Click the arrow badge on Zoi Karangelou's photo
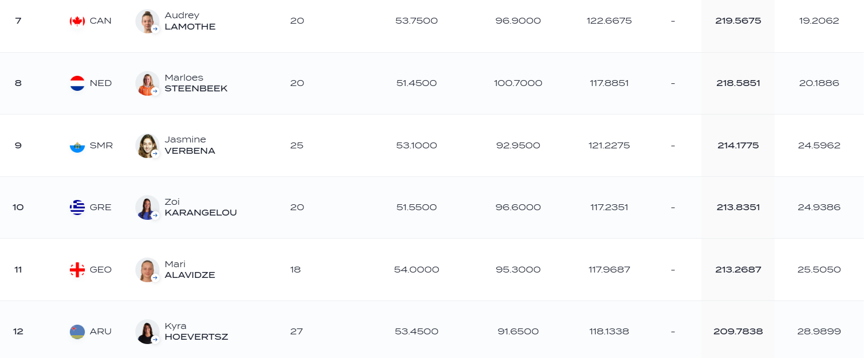868x358 pixels. [x=155, y=216]
